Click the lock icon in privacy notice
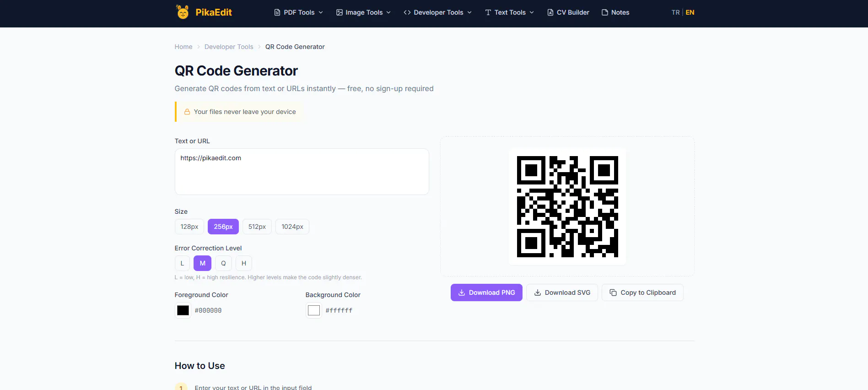The image size is (868, 390). [187, 112]
